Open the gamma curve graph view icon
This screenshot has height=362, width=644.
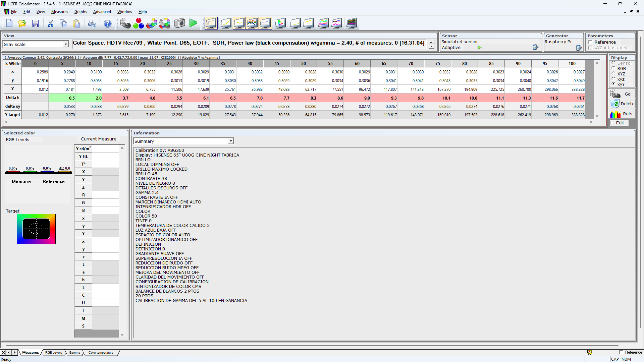click(239, 23)
